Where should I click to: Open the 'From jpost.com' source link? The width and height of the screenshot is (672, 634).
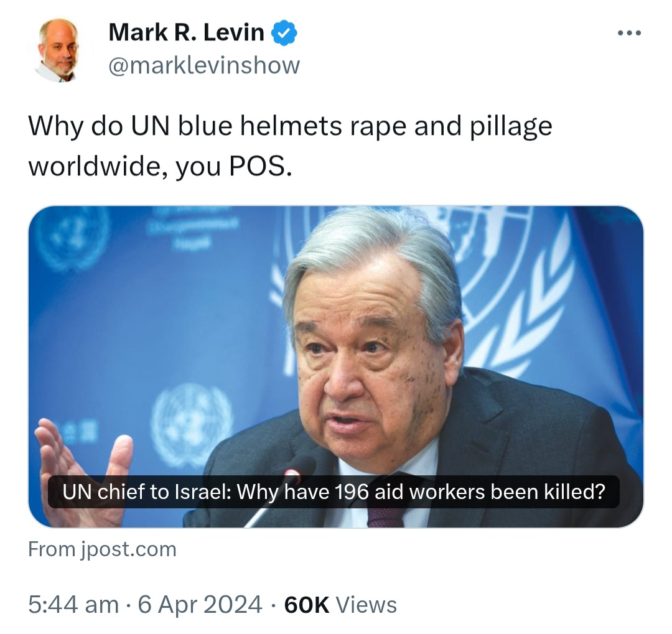[102, 549]
